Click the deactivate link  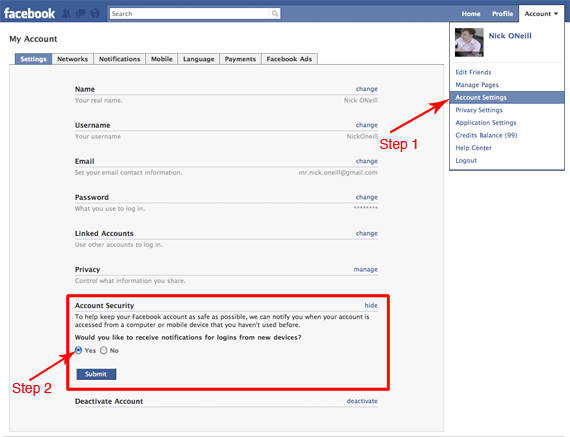tap(362, 401)
